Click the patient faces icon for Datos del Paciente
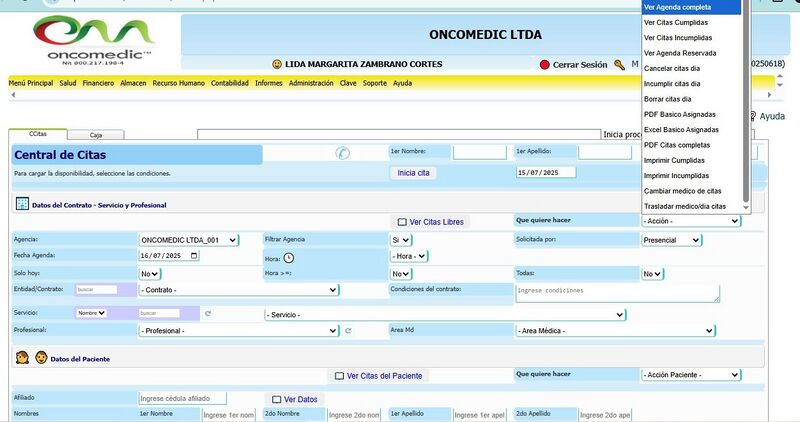Screen dimensions: 800x422 (x=31, y=357)
